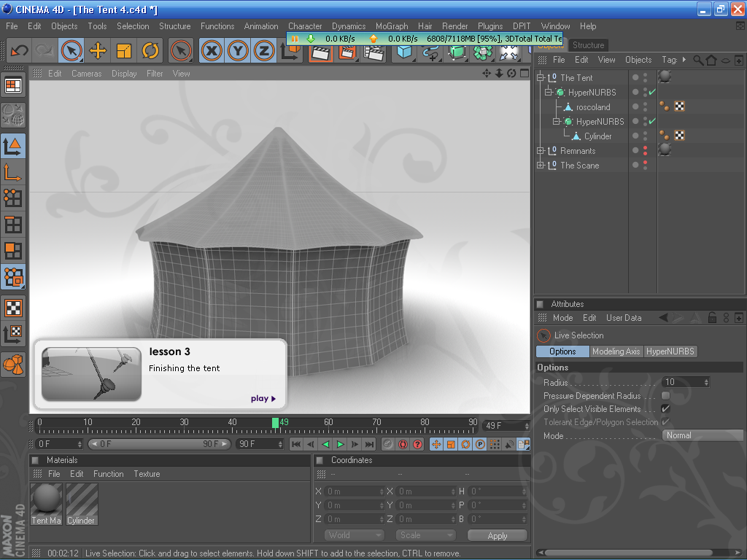The image size is (747, 560).
Task: Open the Render menu
Action: [x=454, y=26]
